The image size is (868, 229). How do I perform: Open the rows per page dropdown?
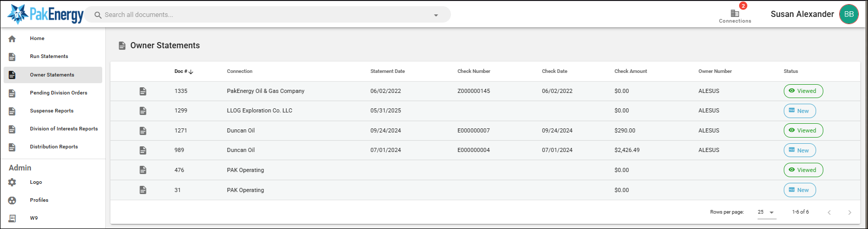pyautogui.click(x=767, y=212)
